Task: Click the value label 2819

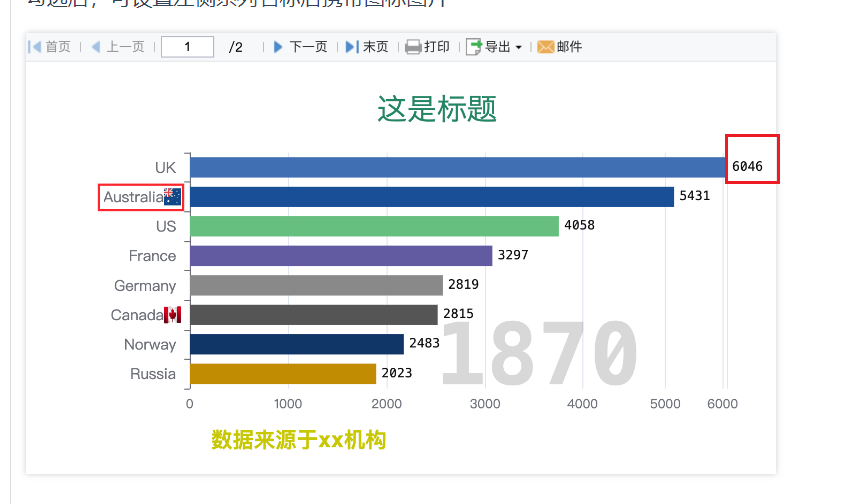Action: [463, 284]
